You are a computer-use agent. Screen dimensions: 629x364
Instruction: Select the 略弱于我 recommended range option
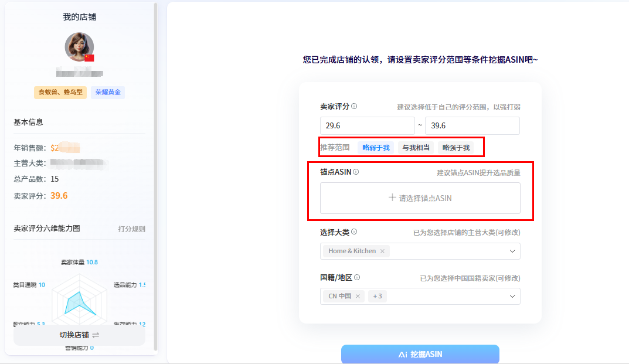(375, 147)
